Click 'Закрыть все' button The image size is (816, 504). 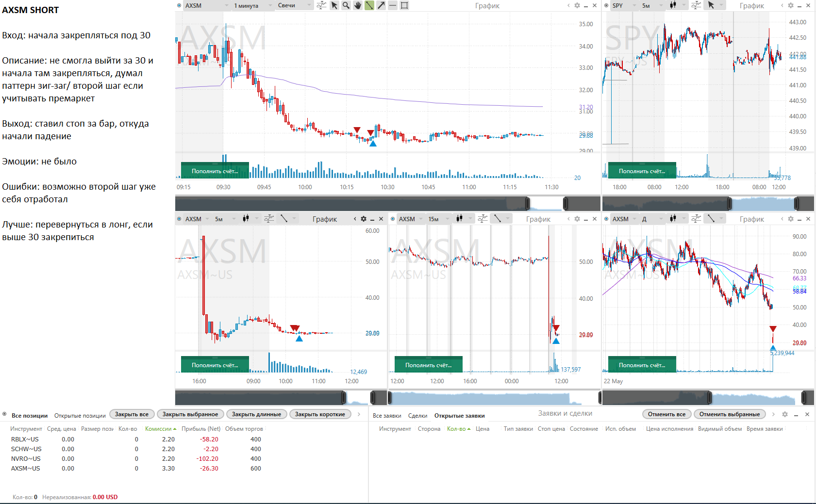coord(132,414)
